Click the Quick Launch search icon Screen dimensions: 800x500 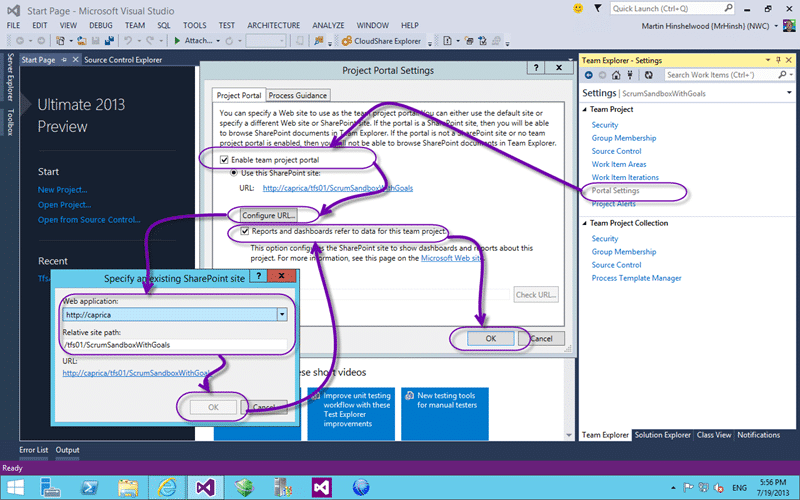coord(728,8)
